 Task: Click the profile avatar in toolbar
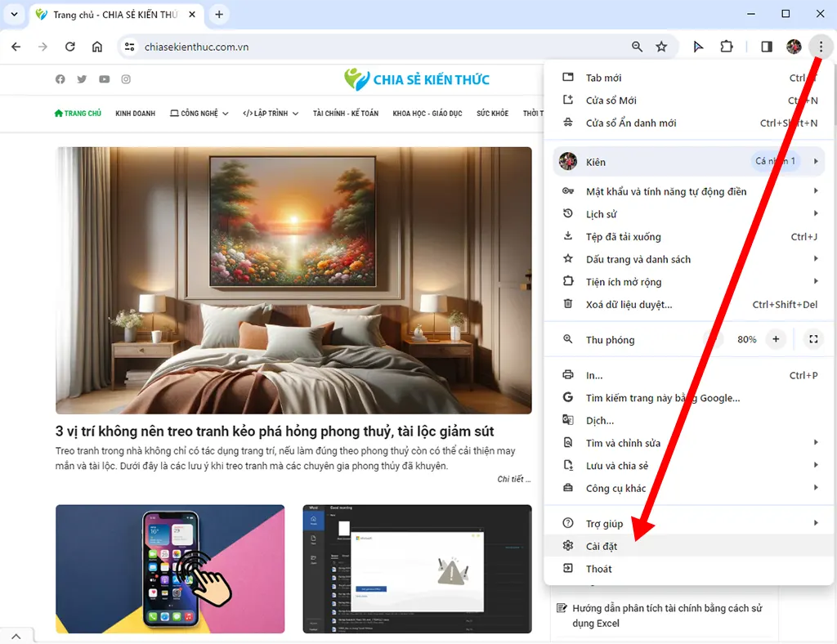(793, 47)
